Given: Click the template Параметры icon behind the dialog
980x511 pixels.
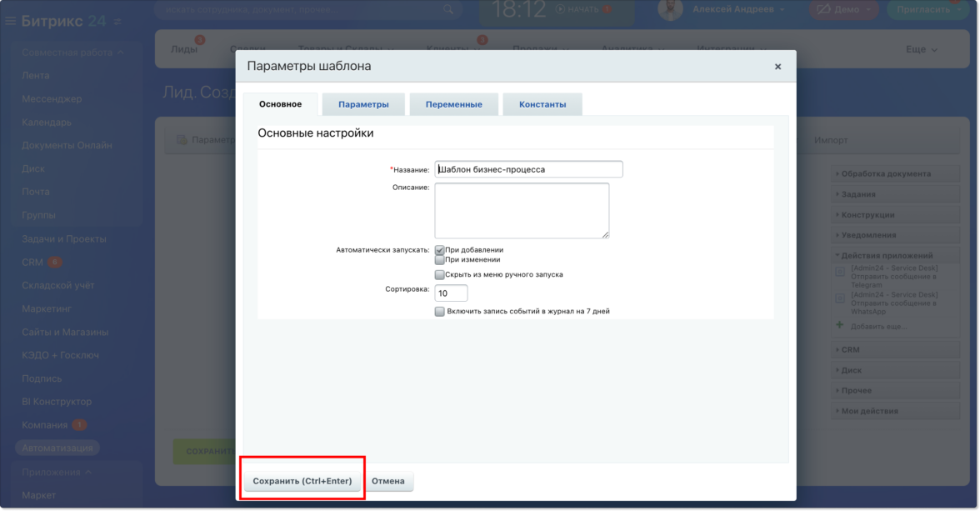Looking at the screenshot, I should [x=182, y=140].
